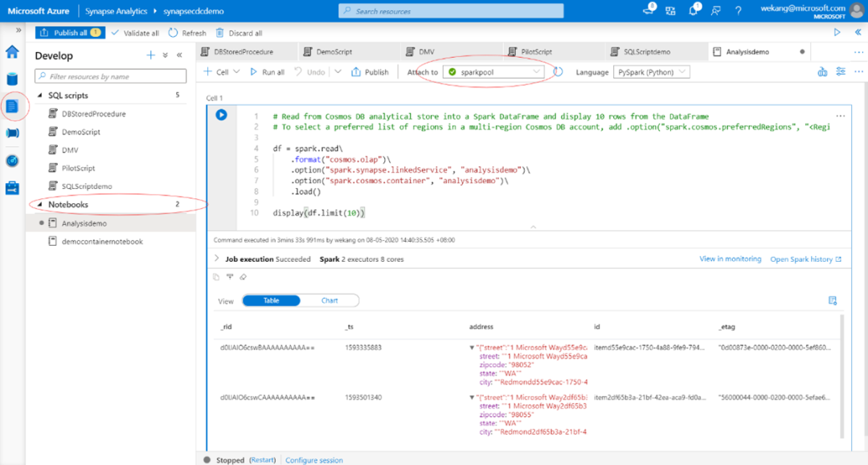Open the help question mark icon
The height and width of the screenshot is (465, 868).
(x=739, y=10)
